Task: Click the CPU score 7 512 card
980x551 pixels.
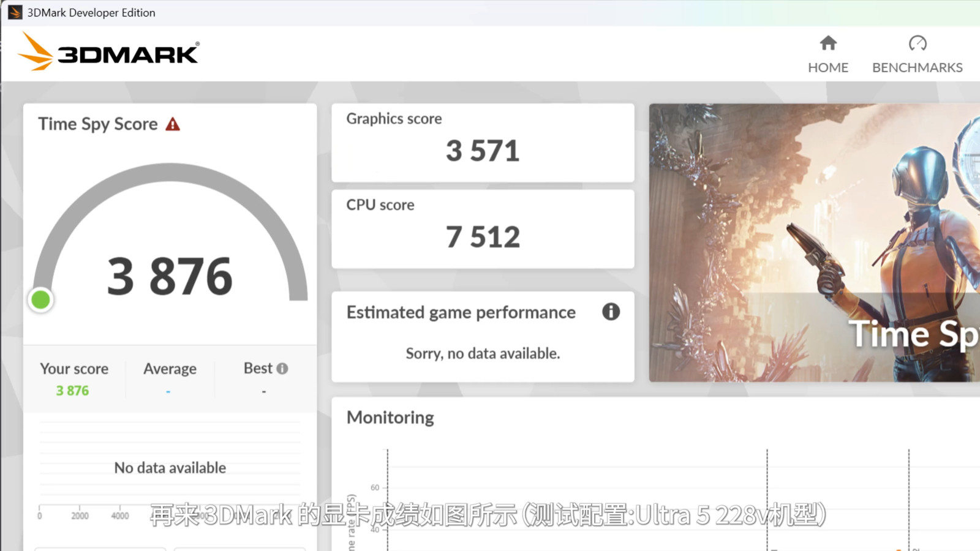Action: (x=483, y=229)
